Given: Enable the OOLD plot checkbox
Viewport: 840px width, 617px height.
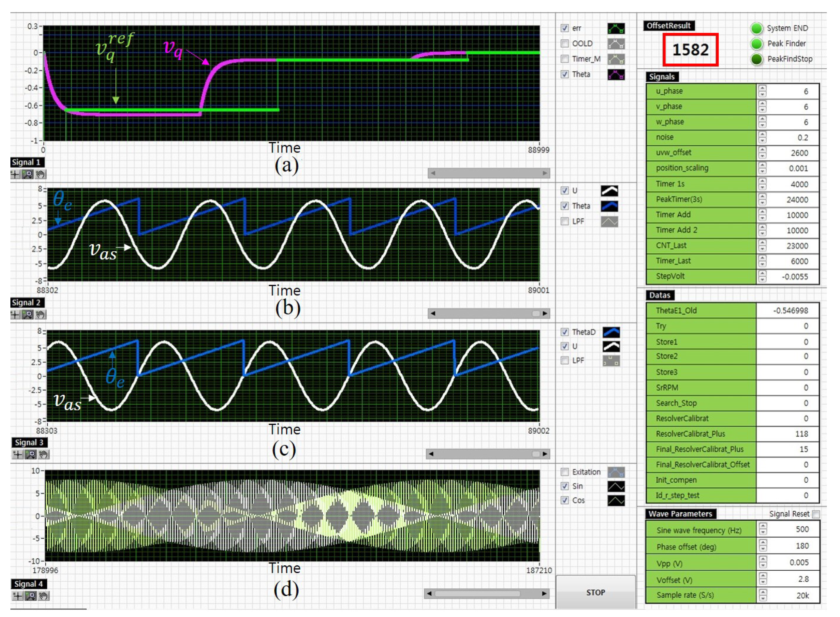Looking at the screenshot, I should pyautogui.click(x=565, y=44).
